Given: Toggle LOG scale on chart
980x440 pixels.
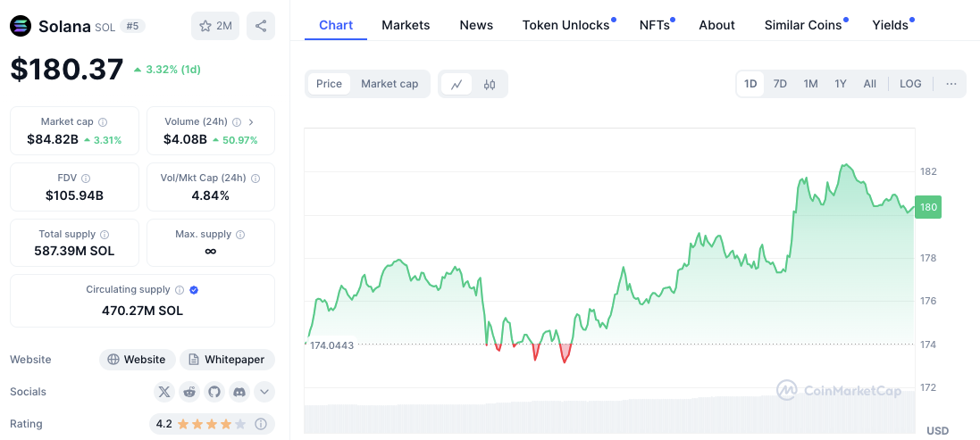Looking at the screenshot, I should pos(910,84).
